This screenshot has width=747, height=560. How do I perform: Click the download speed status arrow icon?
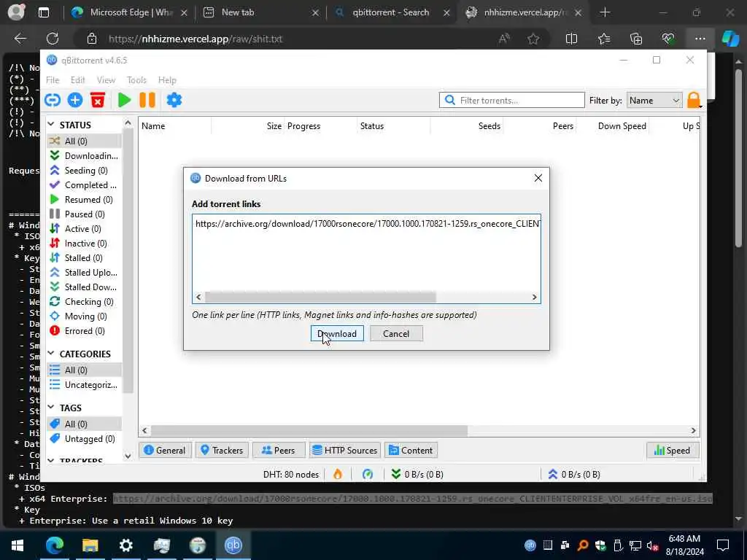pyautogui.click(x=395, y=474)
